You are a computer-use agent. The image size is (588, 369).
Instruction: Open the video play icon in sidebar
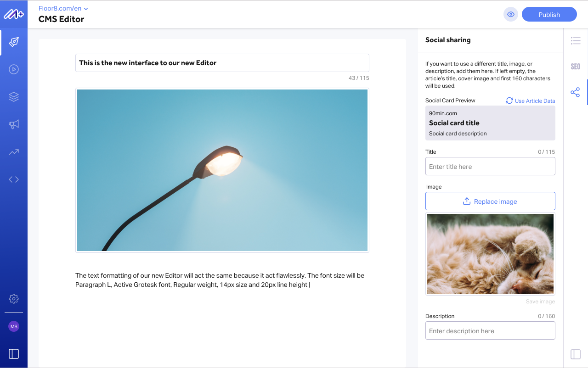[14, 69]
